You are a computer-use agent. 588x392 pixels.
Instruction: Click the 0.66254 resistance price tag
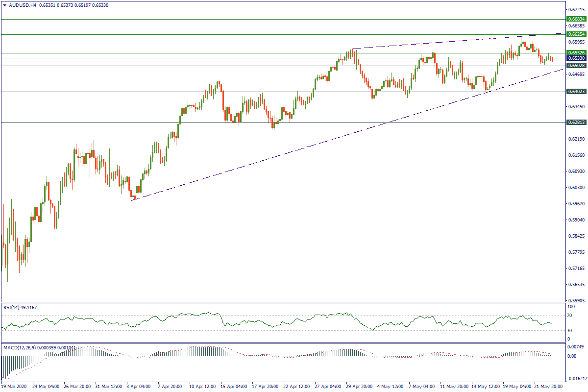coord(576,34)
